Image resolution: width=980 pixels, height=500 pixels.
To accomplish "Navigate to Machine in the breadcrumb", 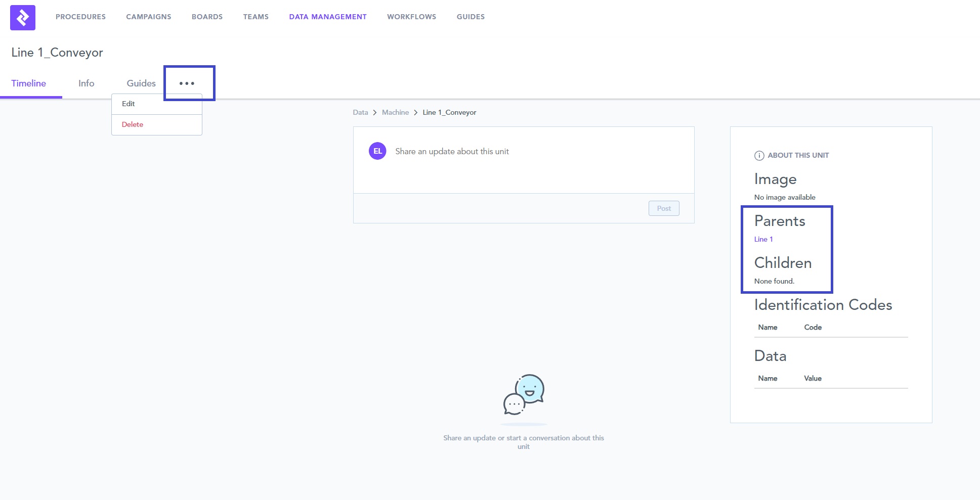I will pyautogui.click(x=395, y=112).
